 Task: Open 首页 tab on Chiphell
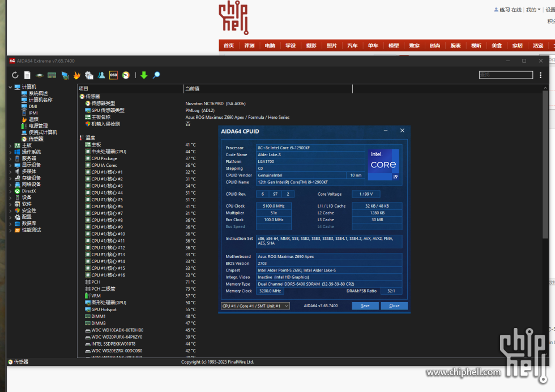click(229, 46)
